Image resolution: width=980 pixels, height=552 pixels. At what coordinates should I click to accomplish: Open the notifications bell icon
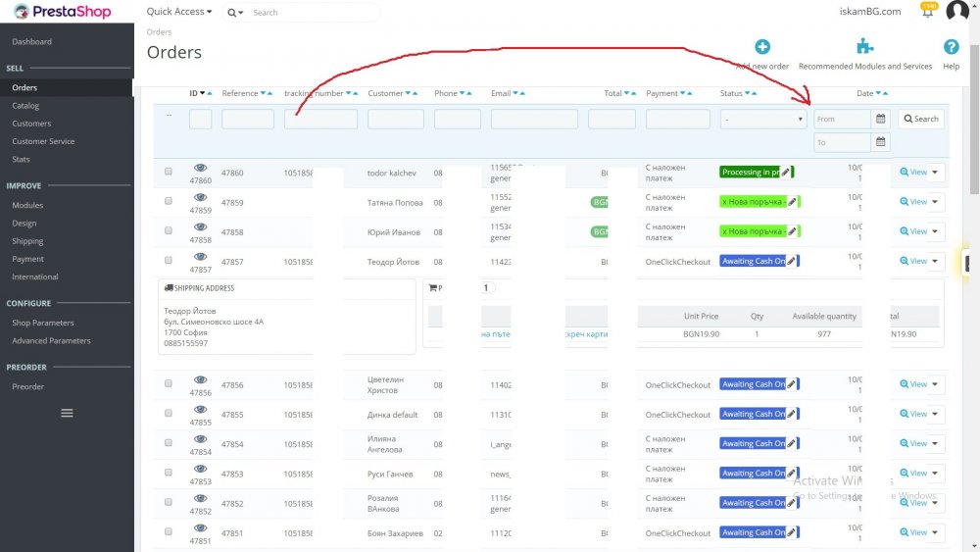927,11
